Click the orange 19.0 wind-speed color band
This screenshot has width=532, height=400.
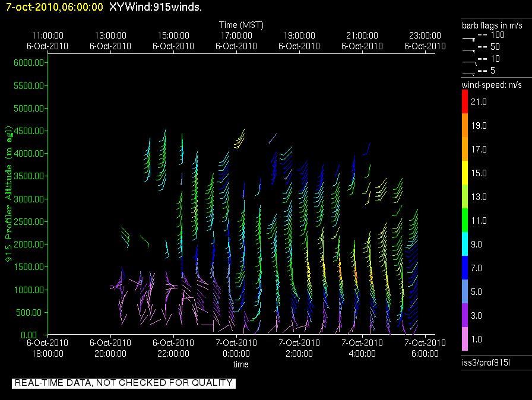click(x=465, y=125)
